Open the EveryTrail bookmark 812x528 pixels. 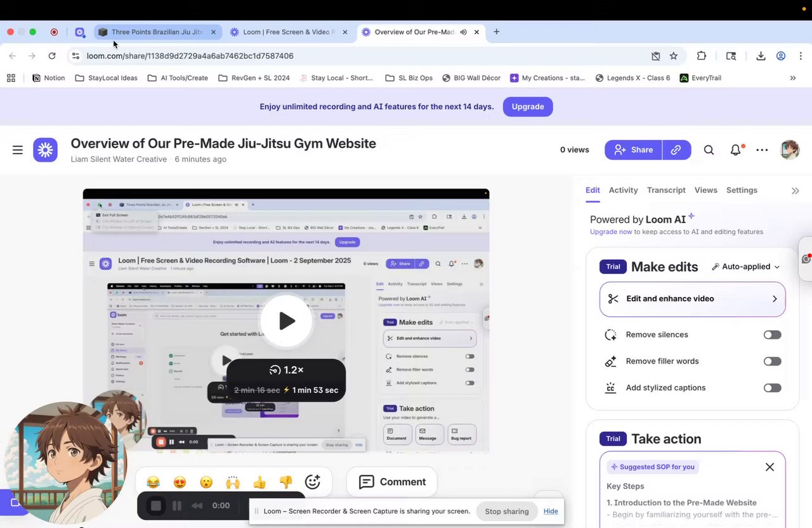[x=700, y=78]
